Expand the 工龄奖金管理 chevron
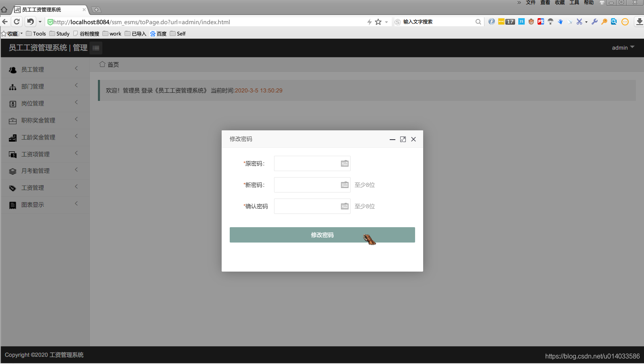This screenshot has width=644, height=364. [x=76, y=136]
